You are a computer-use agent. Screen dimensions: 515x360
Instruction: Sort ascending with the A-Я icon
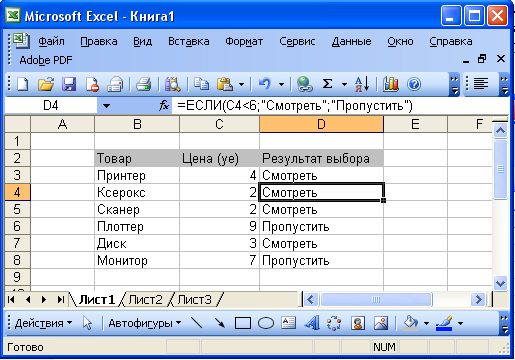click(362, 84)
